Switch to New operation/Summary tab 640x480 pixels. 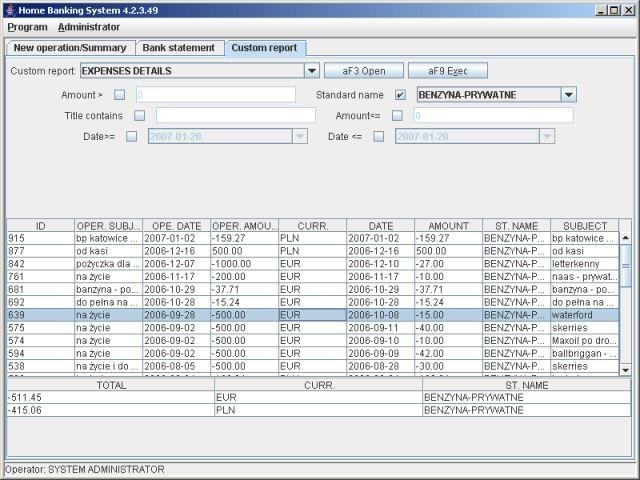point(70,48)
